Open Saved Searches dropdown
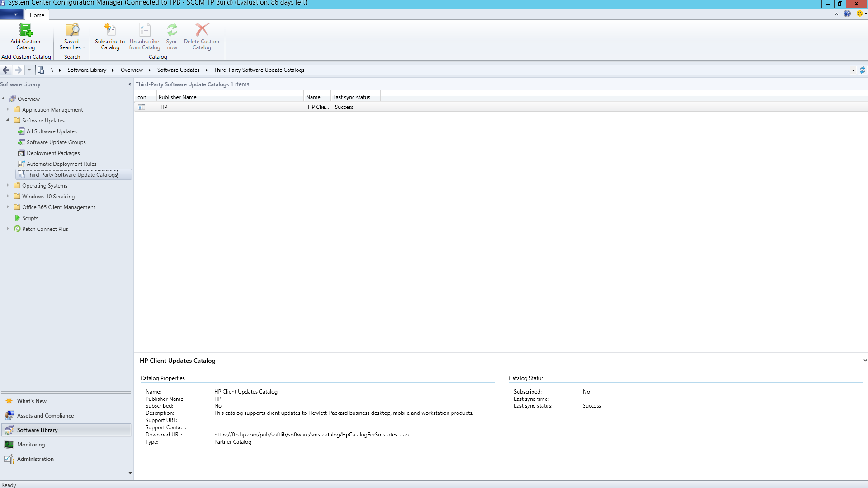 [72, 36]
